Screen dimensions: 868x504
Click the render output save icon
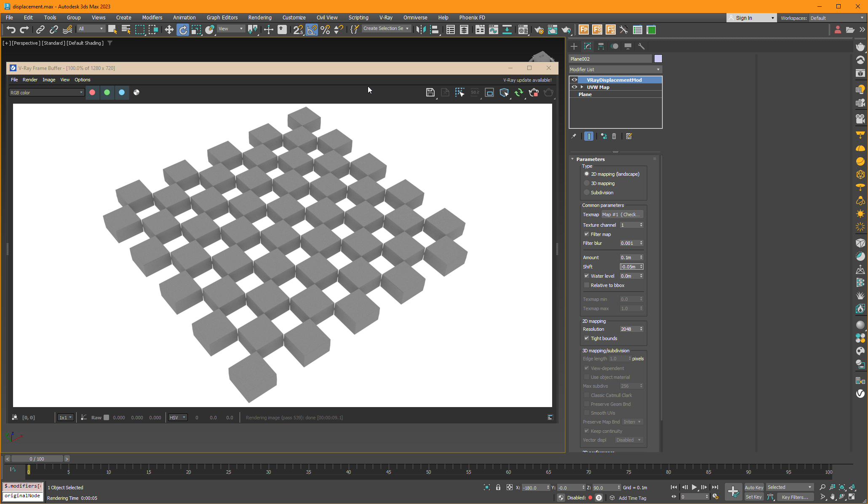point(430,92)
